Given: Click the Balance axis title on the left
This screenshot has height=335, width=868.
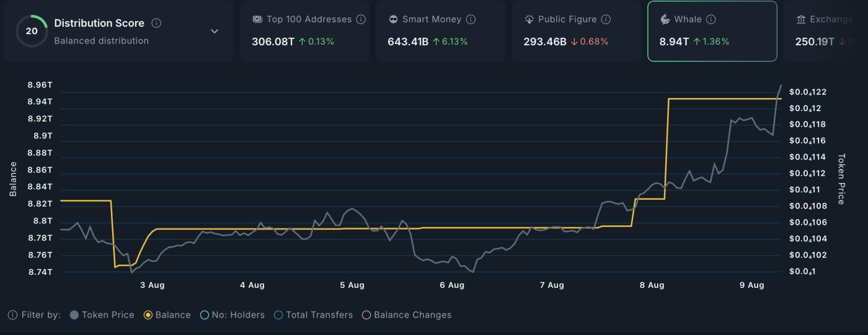Looking at the screenshot, I should click(x=13, y=179).
